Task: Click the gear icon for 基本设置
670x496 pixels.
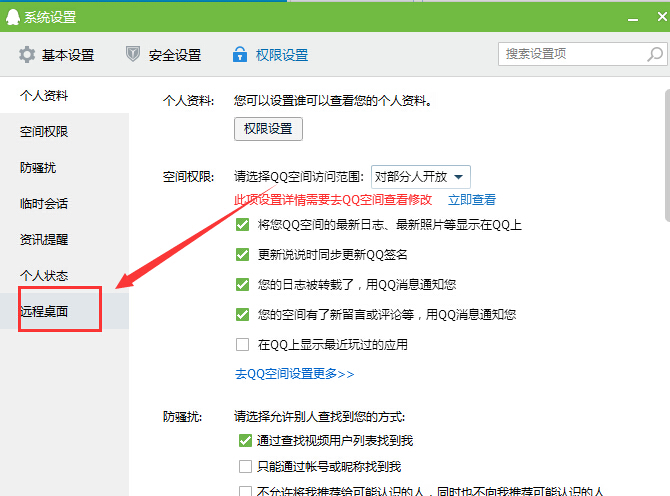Action: [x=27, y=55]
